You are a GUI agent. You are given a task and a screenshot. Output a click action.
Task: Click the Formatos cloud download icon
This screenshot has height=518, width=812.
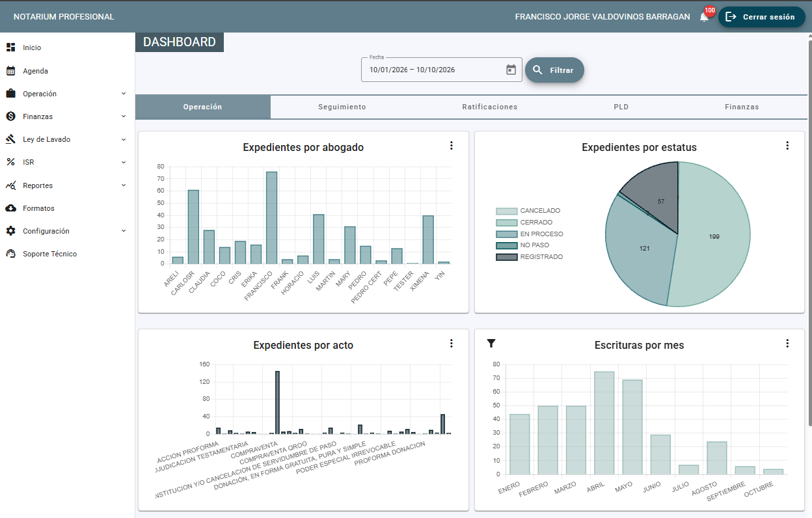10,208
